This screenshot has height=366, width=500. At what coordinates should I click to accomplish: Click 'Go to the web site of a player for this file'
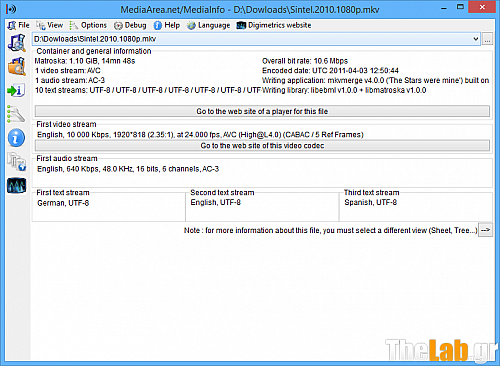pyautogui.click(x=262, y=111)
